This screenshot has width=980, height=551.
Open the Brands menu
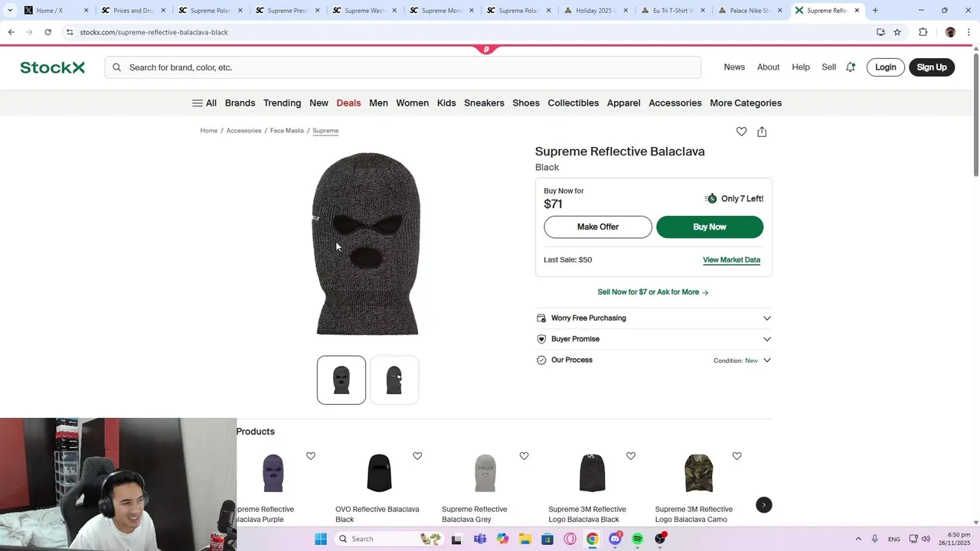[240, 103]
